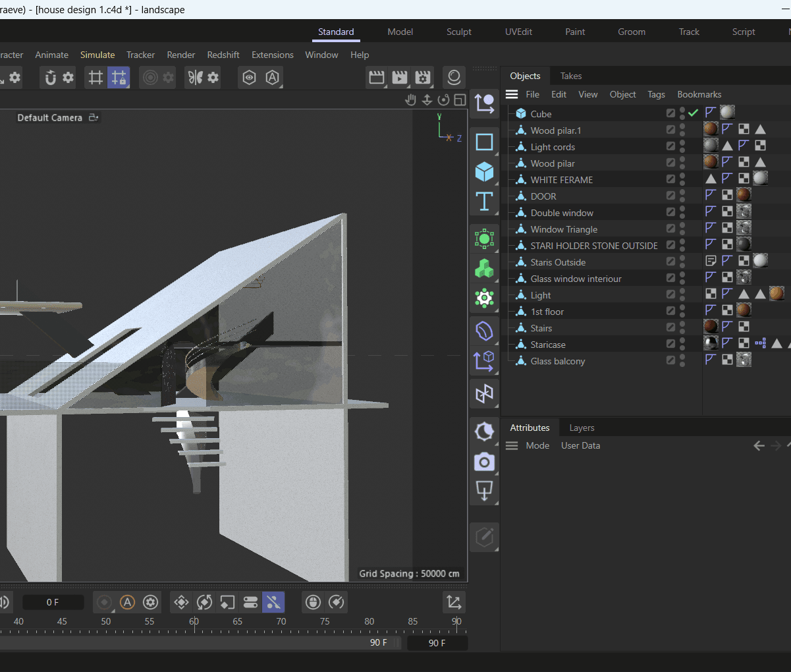
Task: Open the Attributes panel hamburger menu
Action: (512, 446)
